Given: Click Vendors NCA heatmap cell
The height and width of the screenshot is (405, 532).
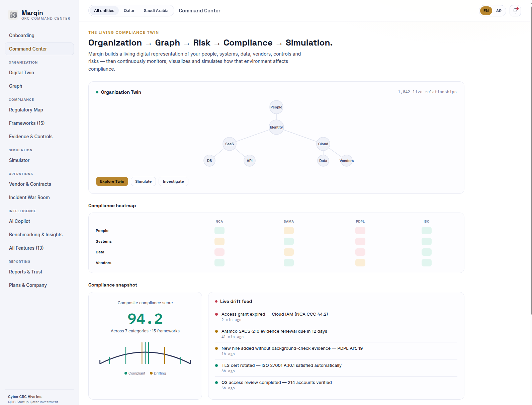Looking at the screenshot, I should click(219, 263).
